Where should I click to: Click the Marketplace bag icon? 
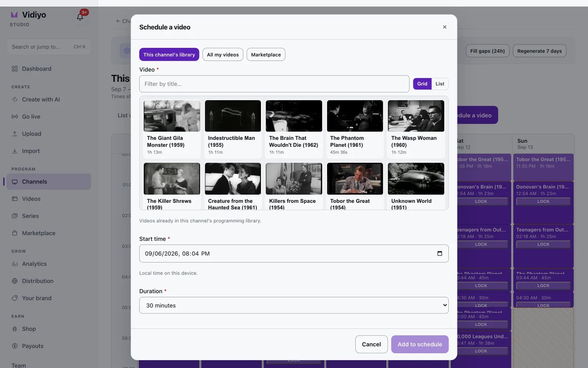[15, 233]
